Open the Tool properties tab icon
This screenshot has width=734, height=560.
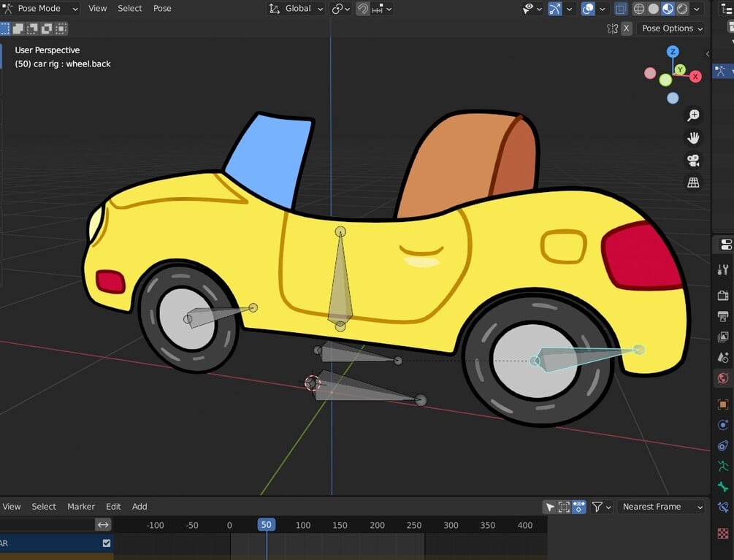click(723, 269)
